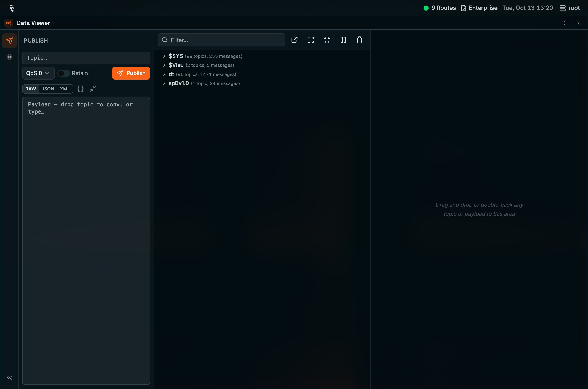Click the orange Publish button
The image size is (588, 389).
click(x=131, y=73)
